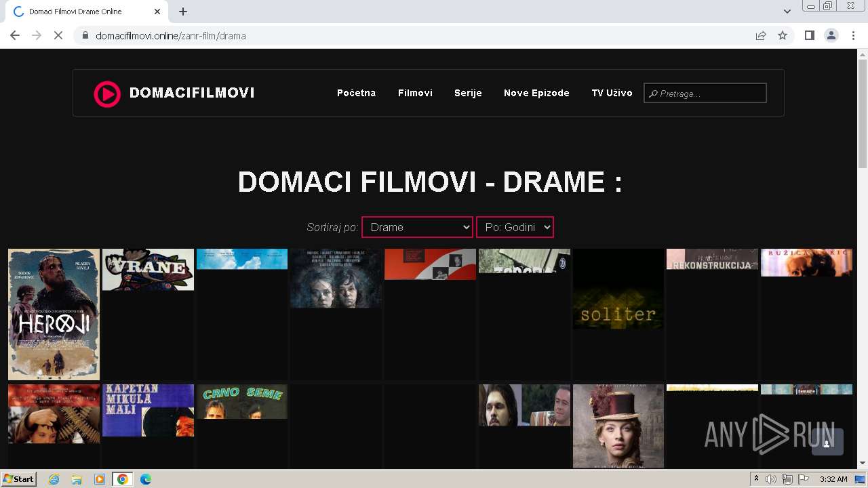Open a new browser tab

click(x=183, y=12)
